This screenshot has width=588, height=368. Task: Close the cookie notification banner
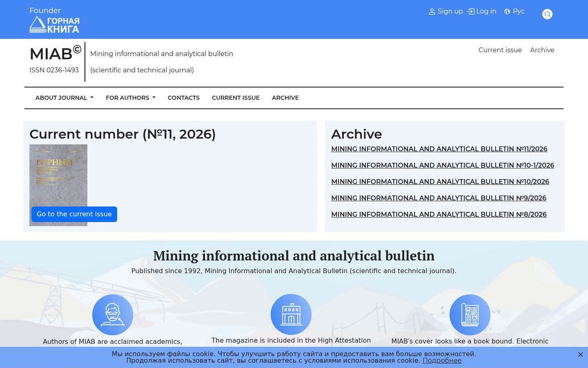pyautogui.click(x=580, y=355)
